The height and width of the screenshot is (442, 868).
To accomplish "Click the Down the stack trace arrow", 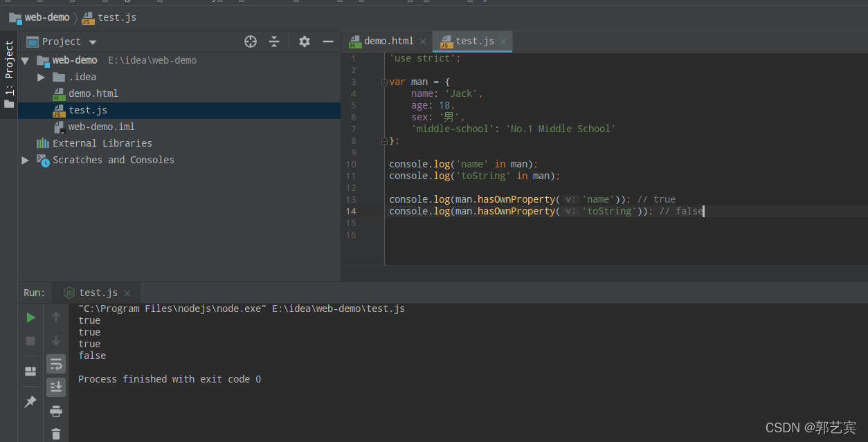I will (56, 340).
